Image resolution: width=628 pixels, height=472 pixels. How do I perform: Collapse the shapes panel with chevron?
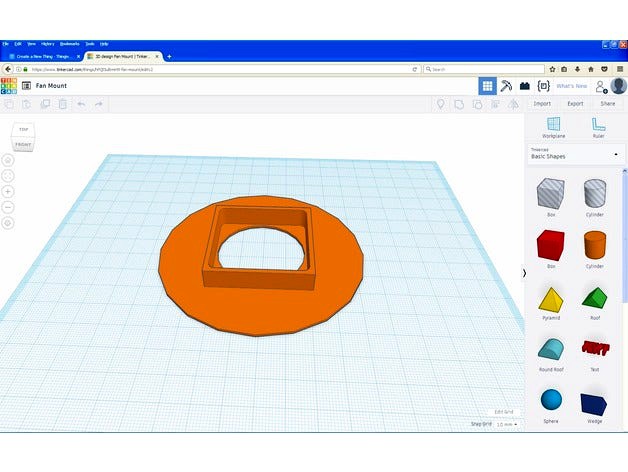coord(524,272)
